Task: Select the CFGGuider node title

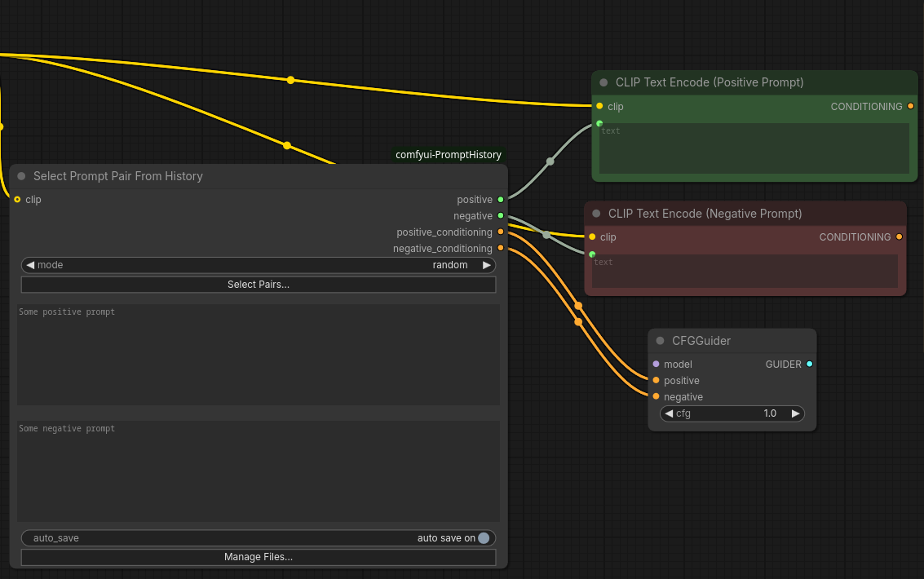Action: [x=701, y=340]
